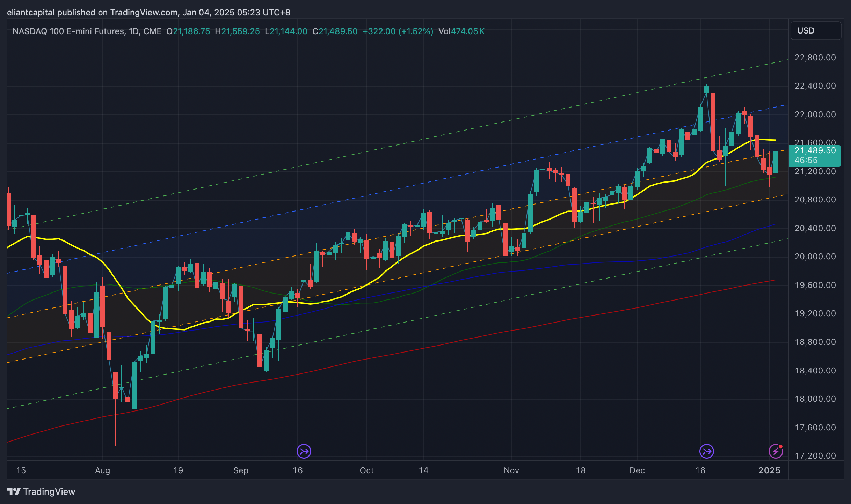
Task: Click the current price label 21,489.50
Action: pos(815,150)
